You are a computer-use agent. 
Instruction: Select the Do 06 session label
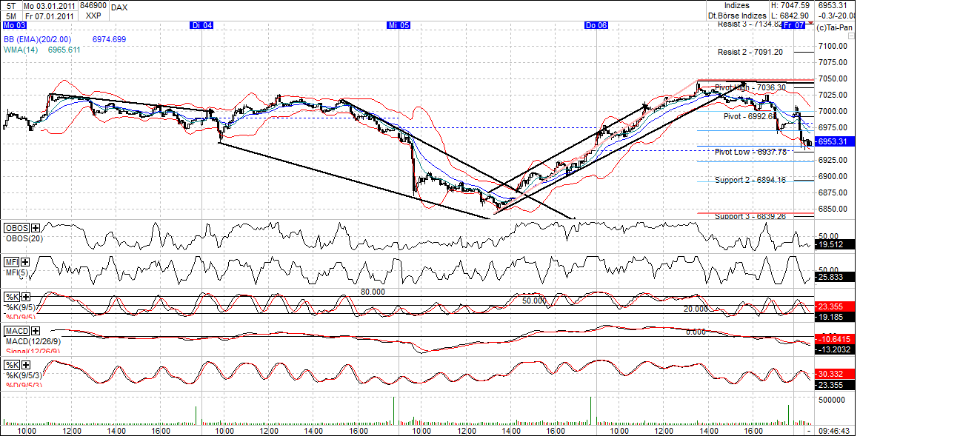point(596,24)
